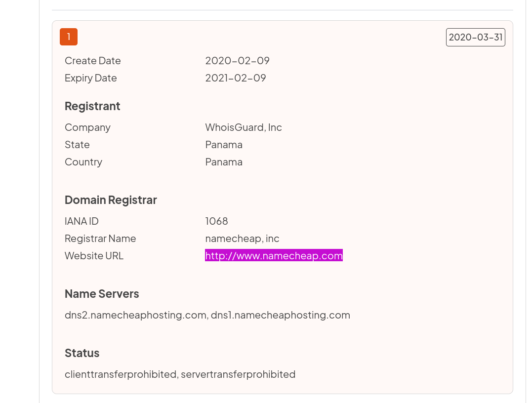Click the Name Servers section heading
This screenshot has height=403, width=532.
pyautogui.click(x=102, y=294)
